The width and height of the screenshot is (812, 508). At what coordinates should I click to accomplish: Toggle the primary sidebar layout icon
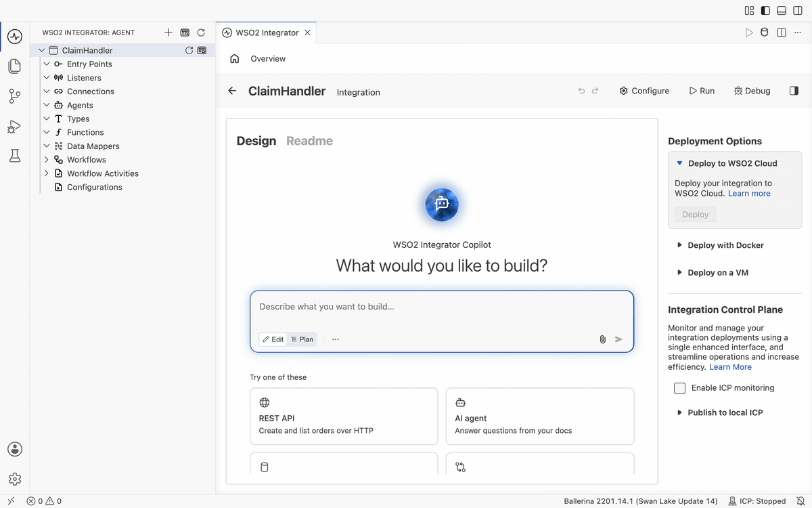765,11
